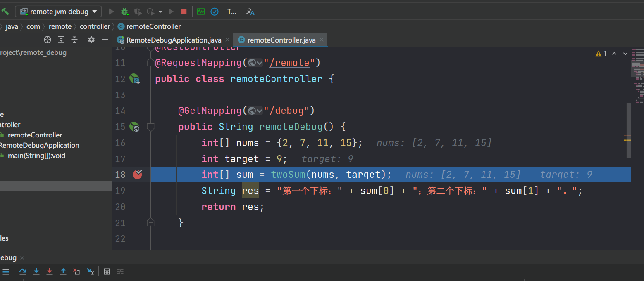Go to next highlighted error down arrow
The width and height of the screenshot is (644, 281).
(625, 54)
